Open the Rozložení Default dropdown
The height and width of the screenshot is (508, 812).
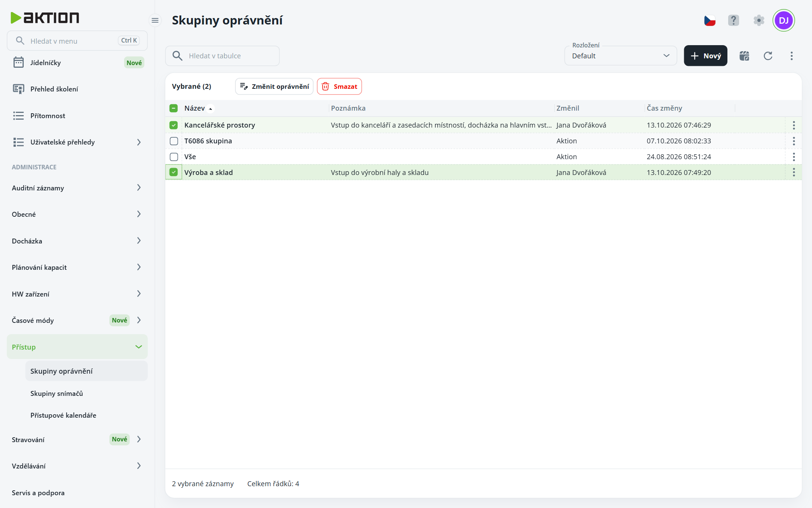(621, 56)
